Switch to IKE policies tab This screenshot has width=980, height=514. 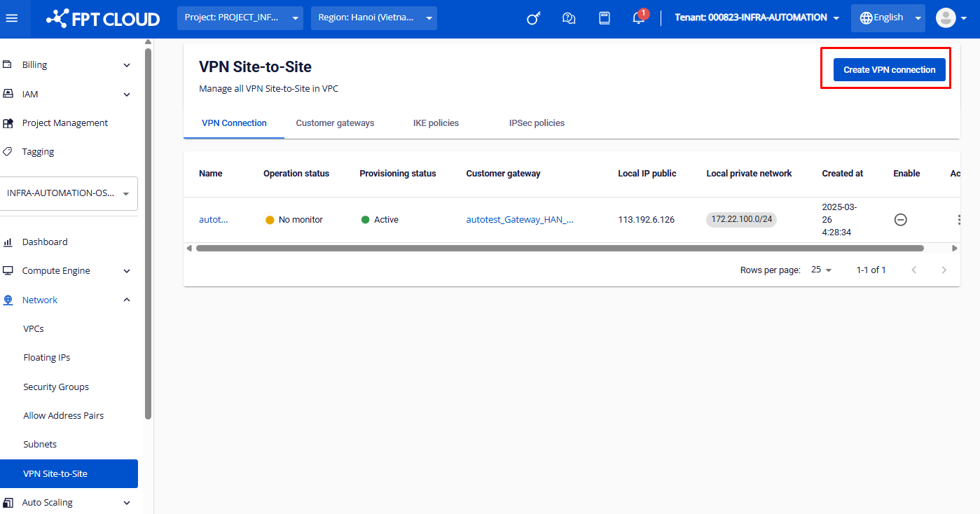(436, 123)
